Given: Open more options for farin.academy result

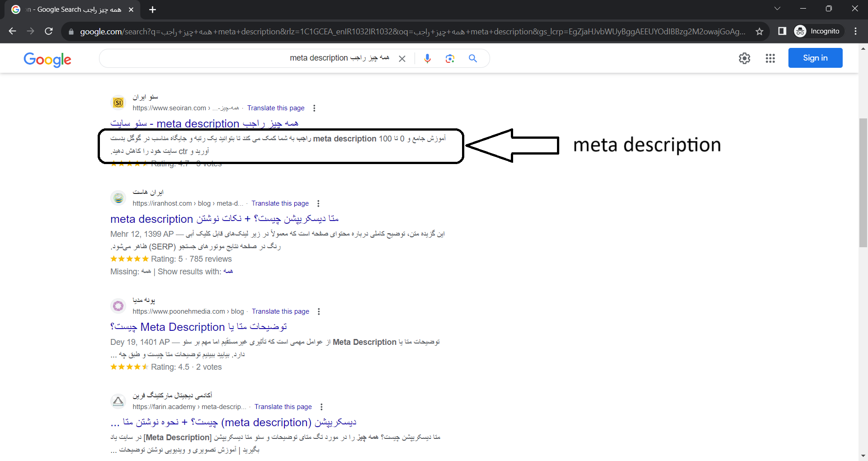Looking at the screenshot, I should [x=321, y=407].
